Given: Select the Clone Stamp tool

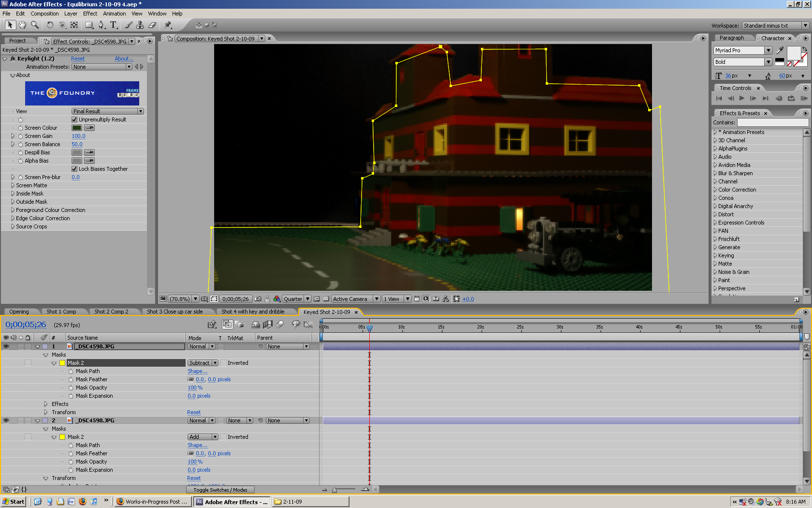Looking at the screenshot, I should [140, 25].
